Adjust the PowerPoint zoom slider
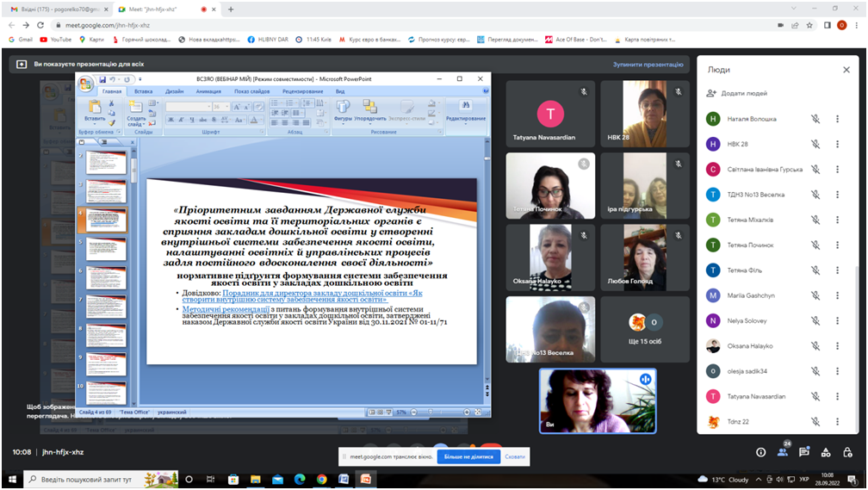The image size is (868, 490). pyautogui.click(x=431, y=412)
